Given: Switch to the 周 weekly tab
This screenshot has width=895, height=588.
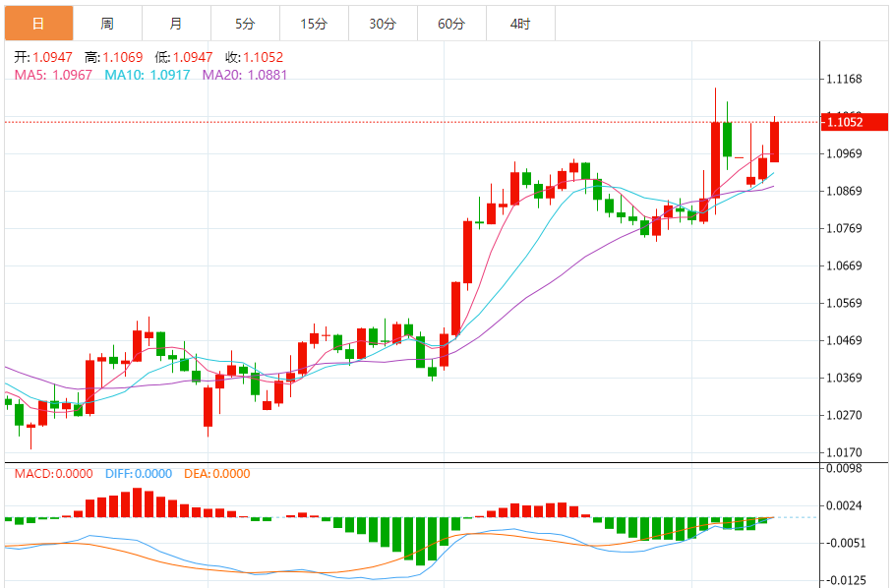Looking at the screenshot, I should 107,24.
